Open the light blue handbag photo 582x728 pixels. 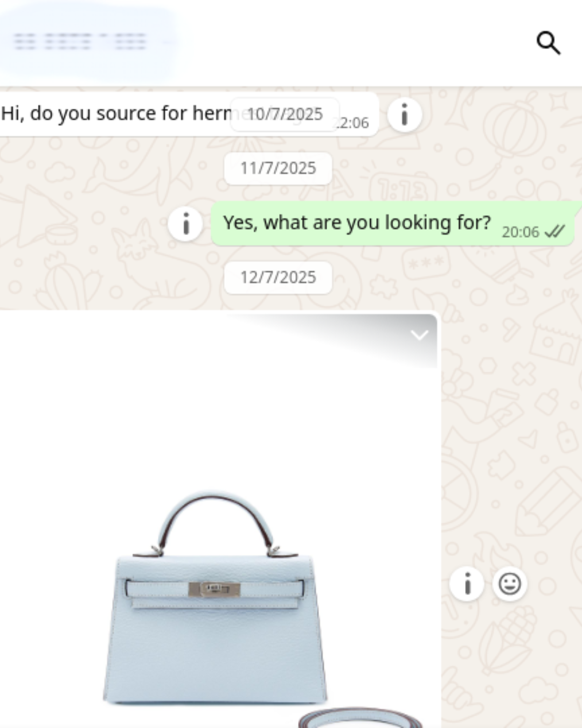click(x=218, y=521)
